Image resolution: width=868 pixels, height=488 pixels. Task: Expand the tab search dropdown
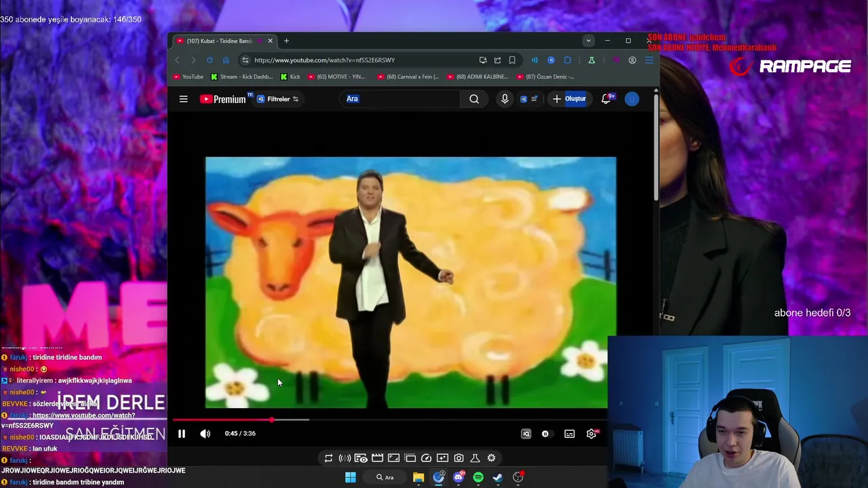point(589,41)
